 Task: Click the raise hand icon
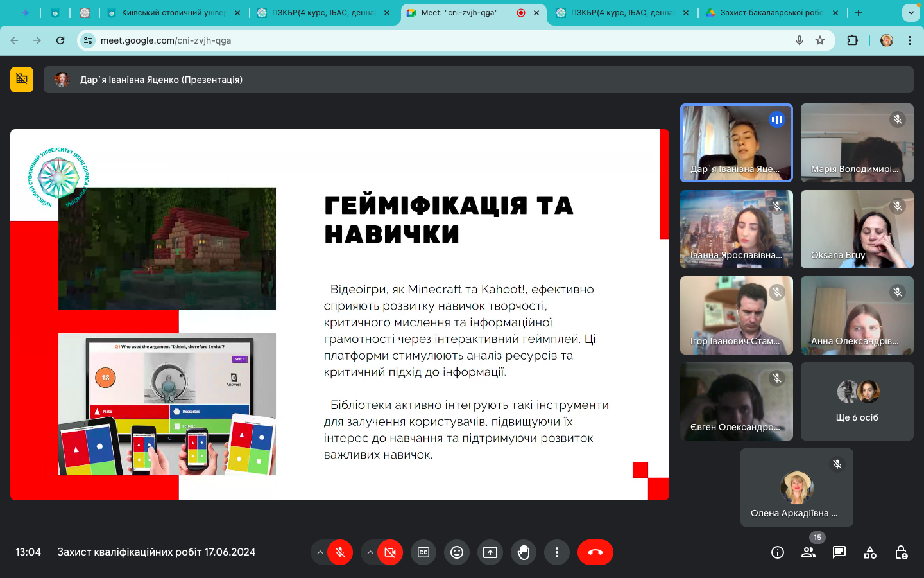524,552
